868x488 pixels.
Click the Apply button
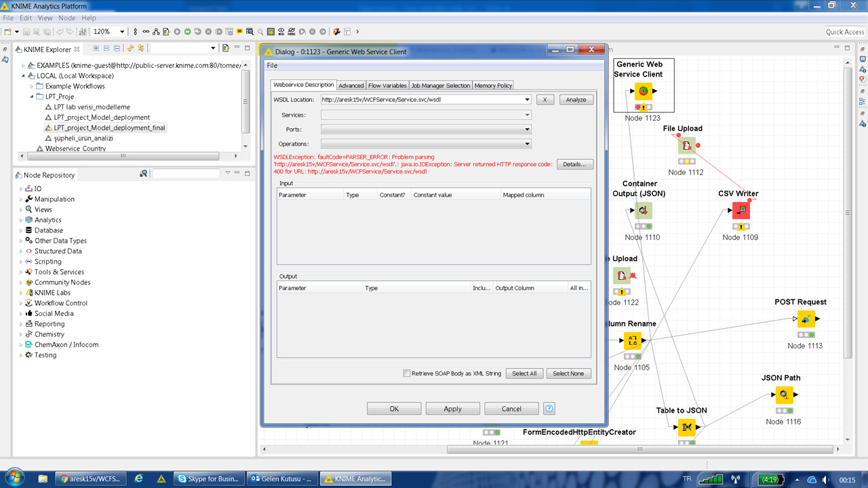click(453, 409)
